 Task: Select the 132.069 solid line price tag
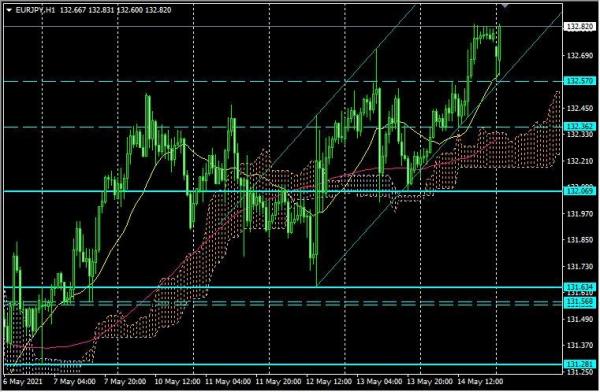click(580, 191)
